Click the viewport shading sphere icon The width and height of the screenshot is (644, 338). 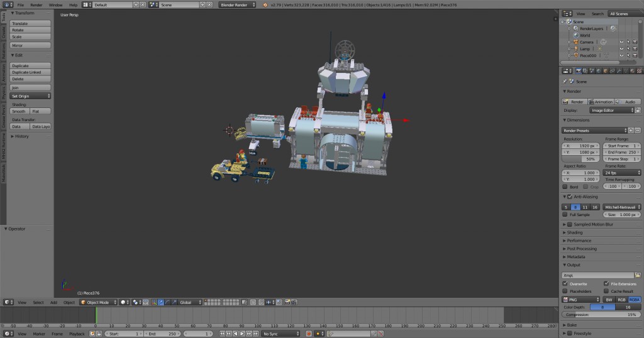tap(125, 302)
